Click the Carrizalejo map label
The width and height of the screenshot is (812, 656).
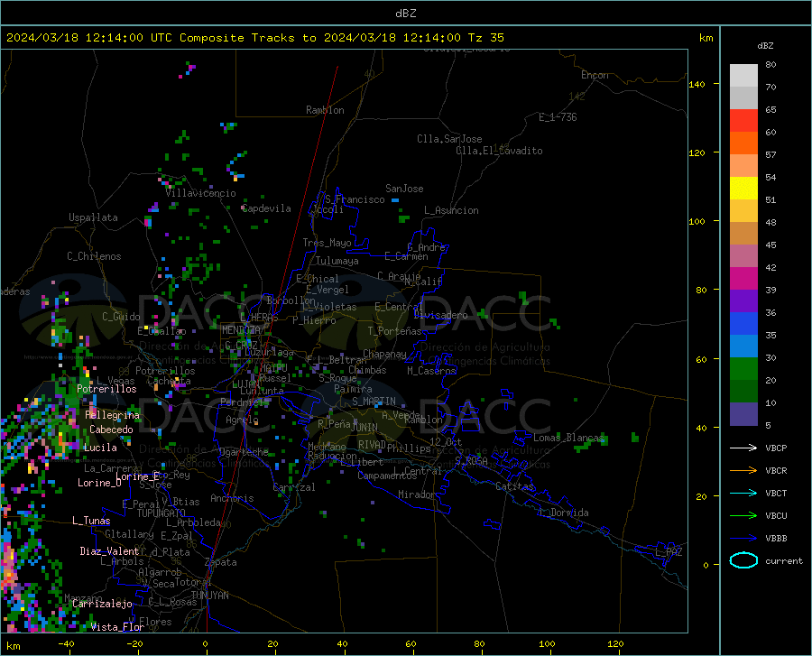tap(103, 604)
